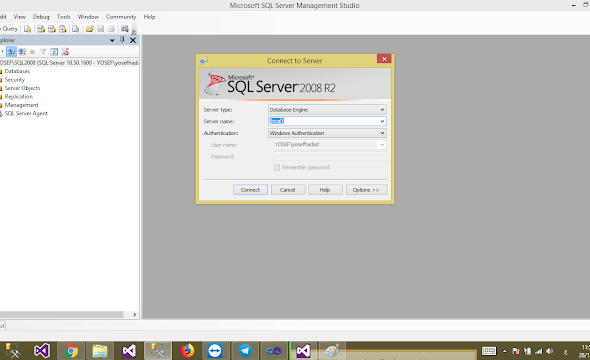Open Telegram from the taskbar
590x360 pixels.
(245, 351)
